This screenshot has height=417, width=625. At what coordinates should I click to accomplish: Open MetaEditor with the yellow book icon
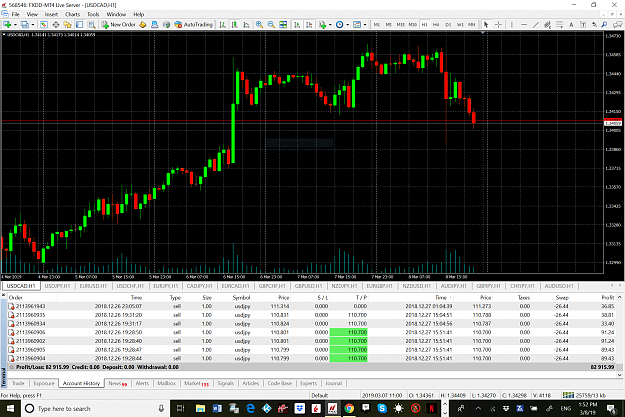pyautogui.click(x=143, y=25)
